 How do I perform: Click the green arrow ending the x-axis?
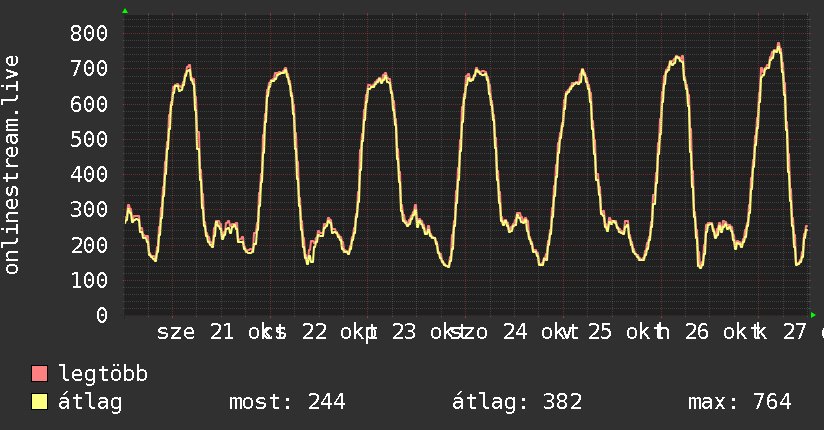813,315
